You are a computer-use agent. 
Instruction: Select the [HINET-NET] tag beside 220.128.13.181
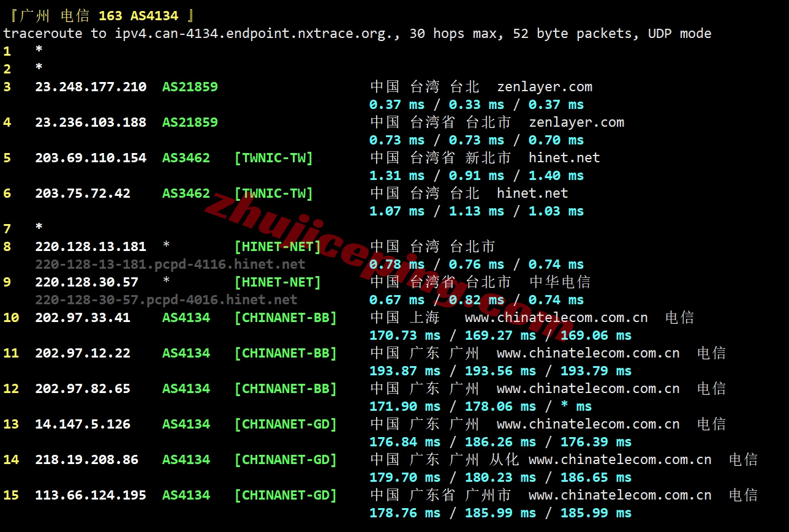tap(277, 247)
